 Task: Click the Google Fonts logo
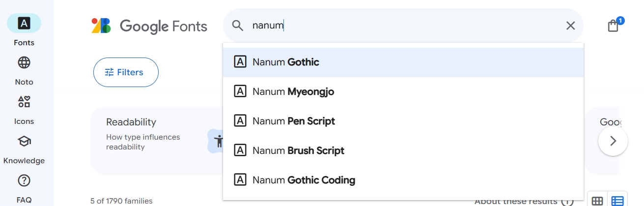point(149,26)
